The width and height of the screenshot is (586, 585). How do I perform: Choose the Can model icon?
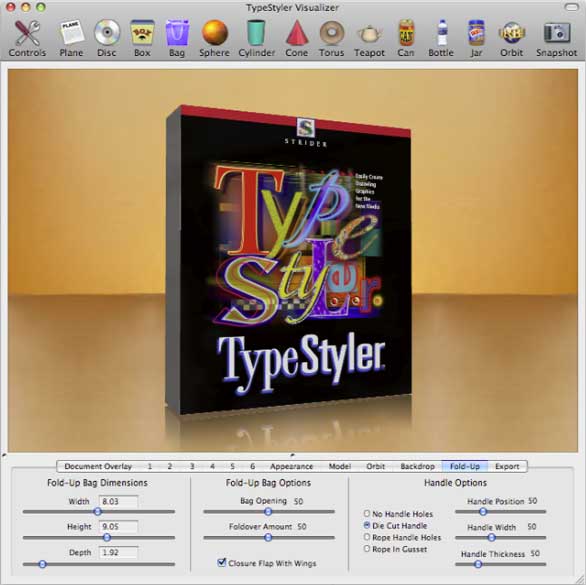(406, 38)
